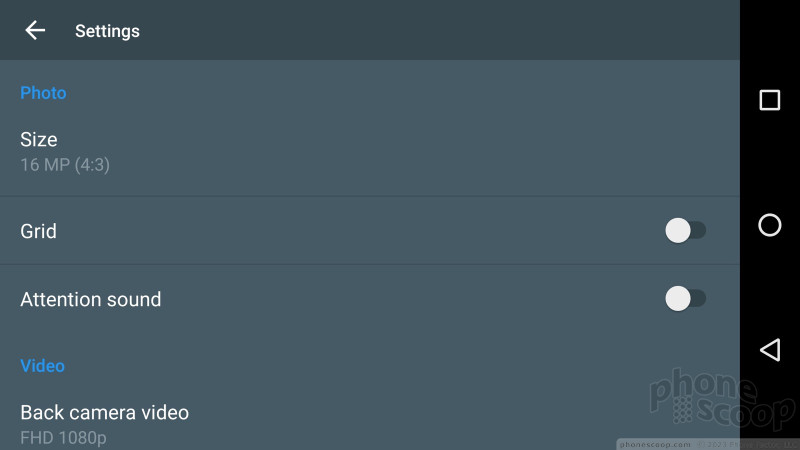Viewport: 800px width, 450px height.
Task: Enable the Grid toggle switch
Action: 685,231
